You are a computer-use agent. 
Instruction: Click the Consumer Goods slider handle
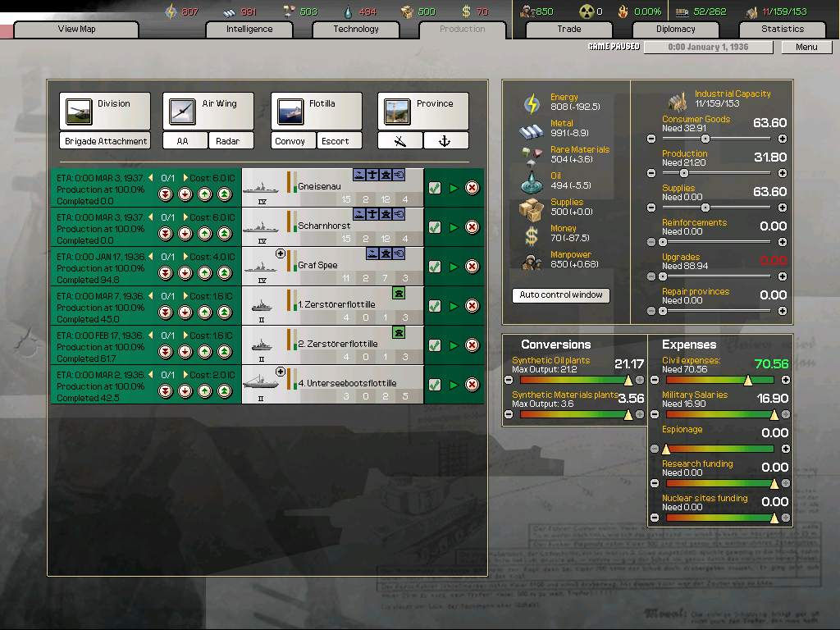coord(705,139)
